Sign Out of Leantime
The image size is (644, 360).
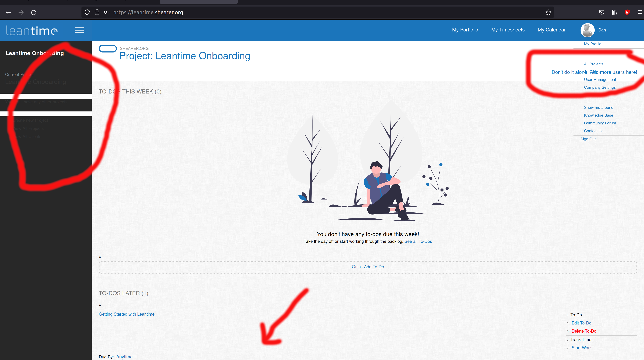(588, 139)
